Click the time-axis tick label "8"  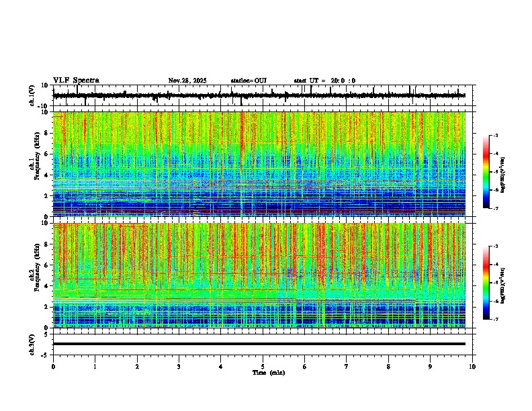pos(388,367)
